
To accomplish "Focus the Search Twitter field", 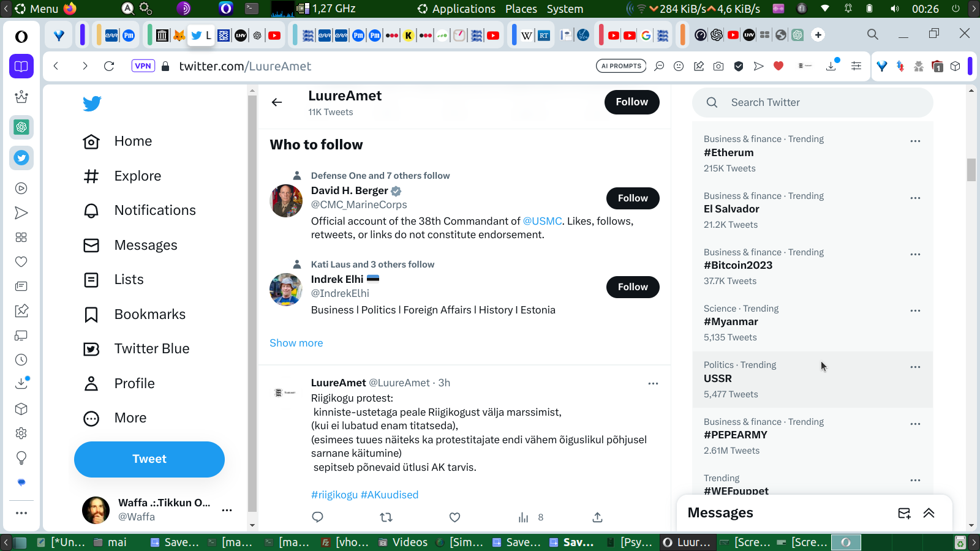I will point(813,103).
